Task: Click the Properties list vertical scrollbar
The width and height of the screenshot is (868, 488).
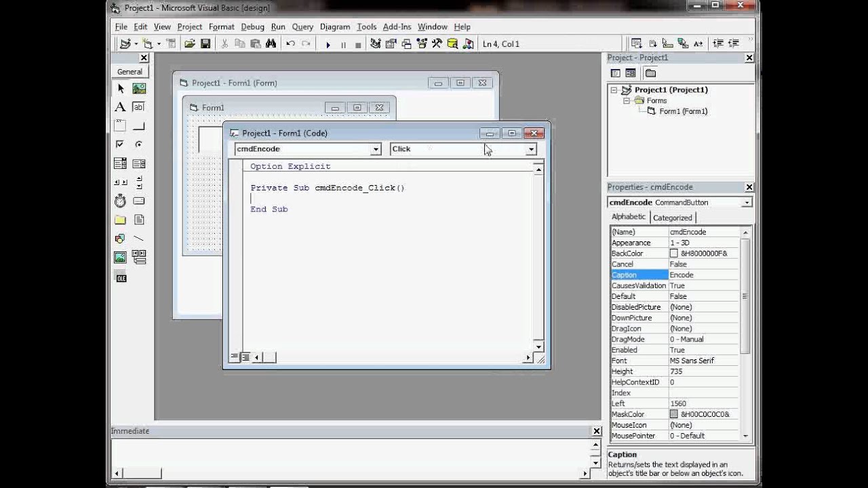Action: tap(745, 295)
